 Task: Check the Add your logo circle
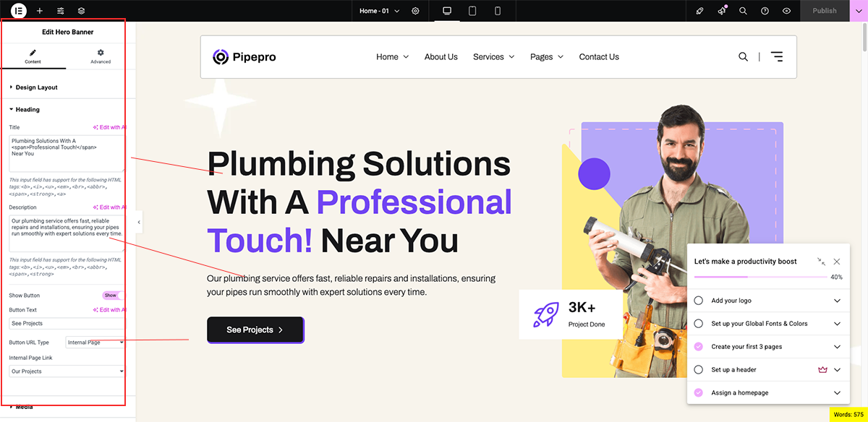pos(698,301)
